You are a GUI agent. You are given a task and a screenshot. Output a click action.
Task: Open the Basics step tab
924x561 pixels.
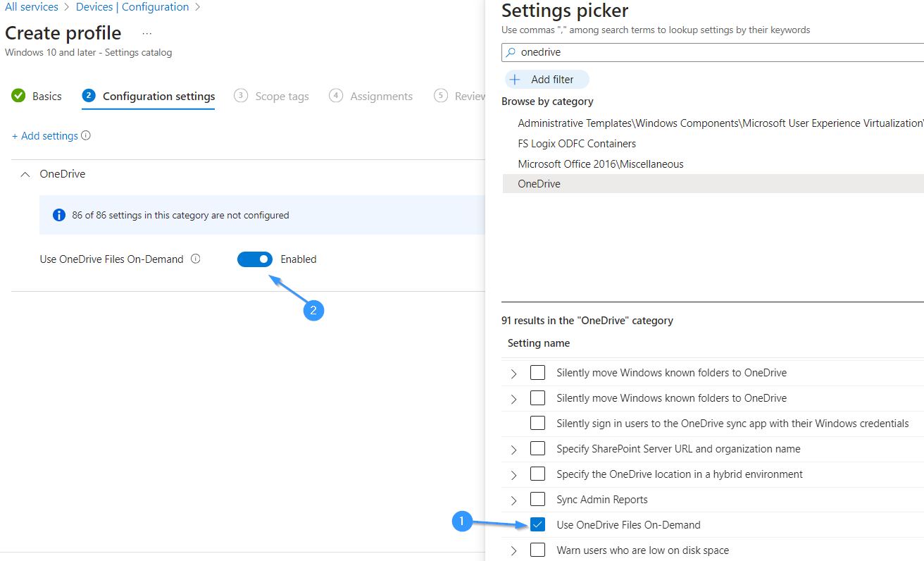[37, 96]
